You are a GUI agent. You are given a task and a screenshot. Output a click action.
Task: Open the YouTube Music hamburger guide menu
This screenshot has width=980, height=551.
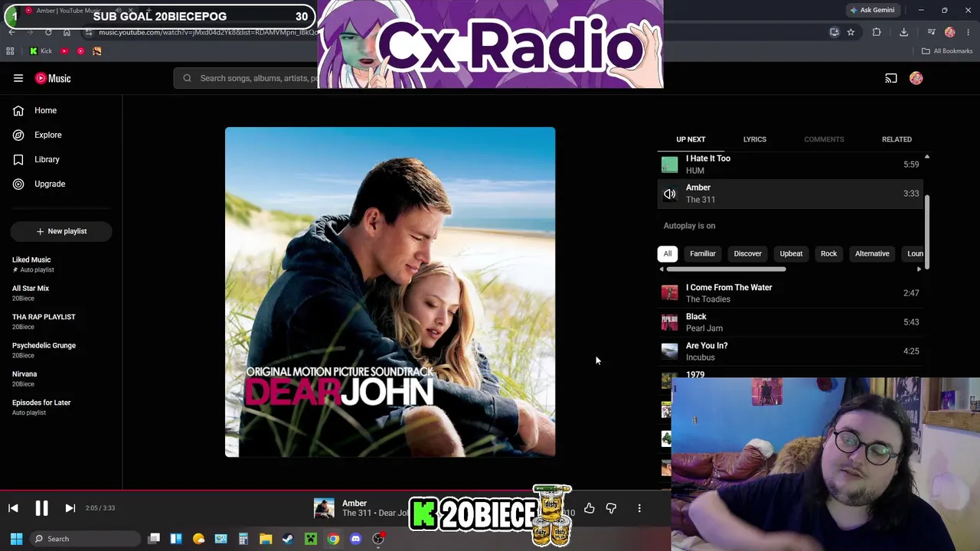click(x=18, y=78)
